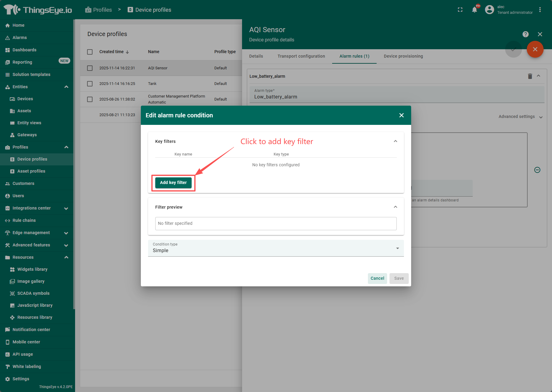Viewport: 552px width, 392px height.
Task: Click the No filter specified preview field
Action: point(276,224)
